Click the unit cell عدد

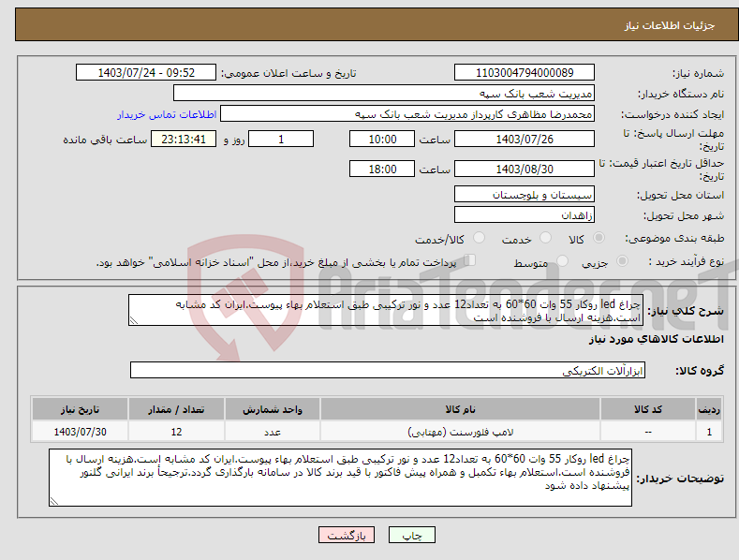point(273,432)
